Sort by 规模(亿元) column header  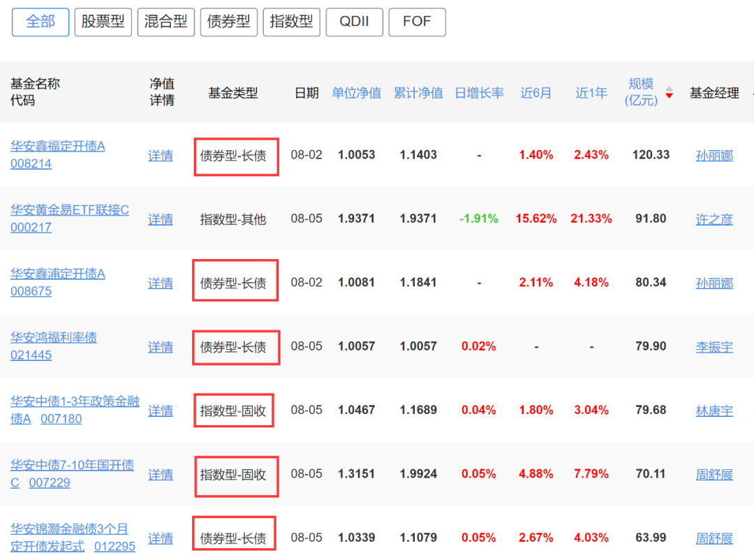click(641, 92)
